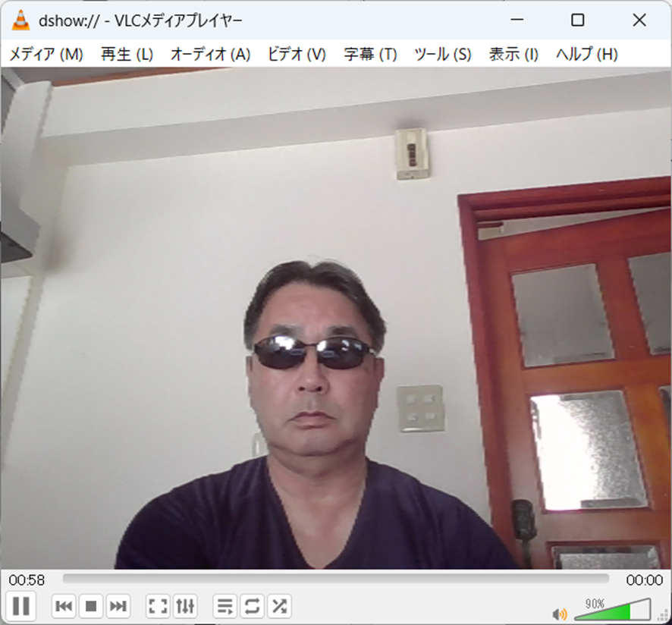
Task: Pause the playback
Action: (x=20, y=606)
